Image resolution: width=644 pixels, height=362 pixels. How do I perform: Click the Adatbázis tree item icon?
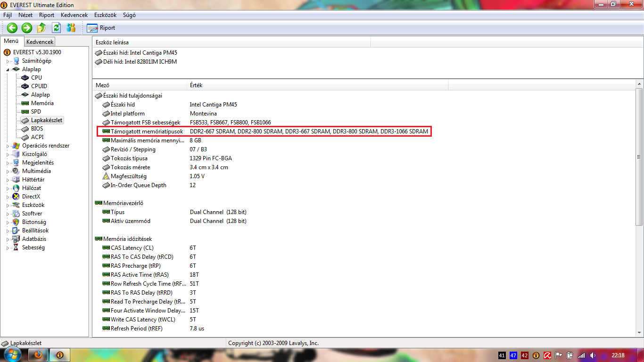point(16,239)
